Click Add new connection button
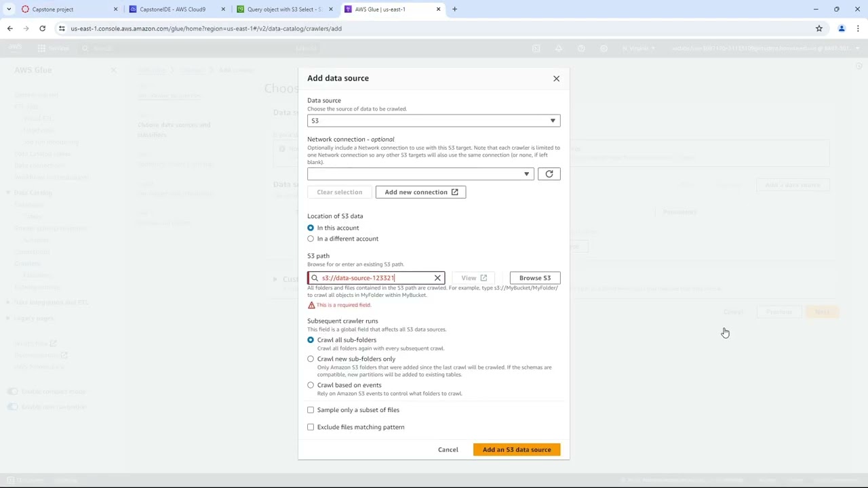 (420, 192)
